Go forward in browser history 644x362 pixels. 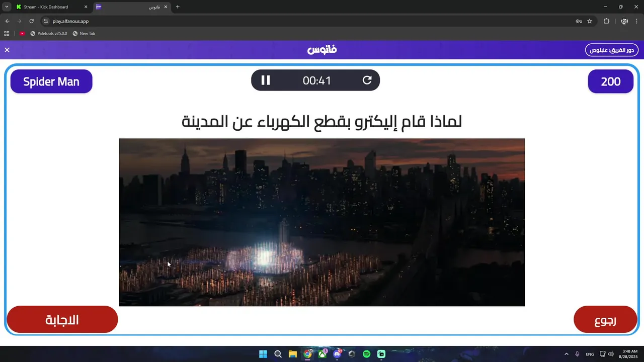pyautogui.click(x=19, y=21)
